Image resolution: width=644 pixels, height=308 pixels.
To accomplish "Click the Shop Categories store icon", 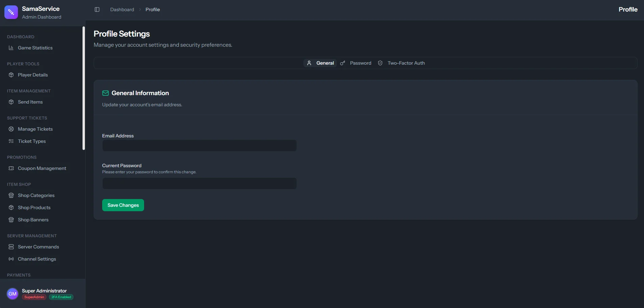I will [11, 195].
